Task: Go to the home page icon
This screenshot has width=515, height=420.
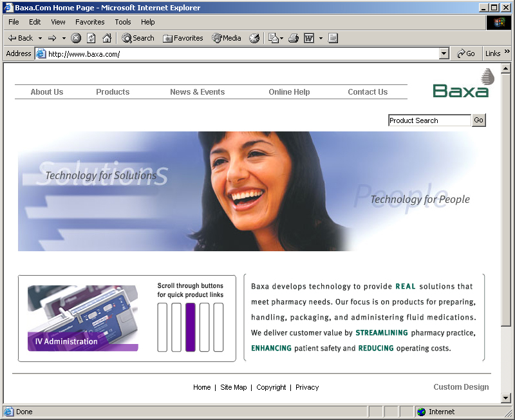Action: pos(107,38)
